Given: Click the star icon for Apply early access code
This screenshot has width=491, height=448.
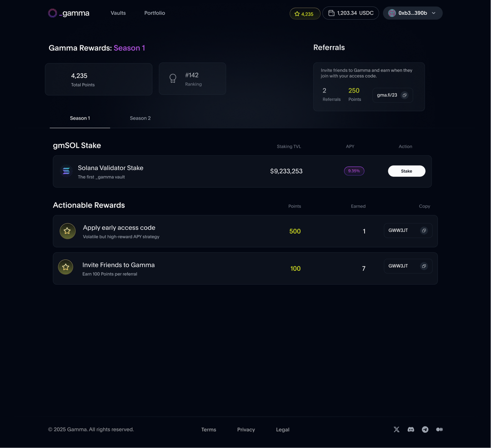Looking at the screenshot, I should [x=68, y=231].
